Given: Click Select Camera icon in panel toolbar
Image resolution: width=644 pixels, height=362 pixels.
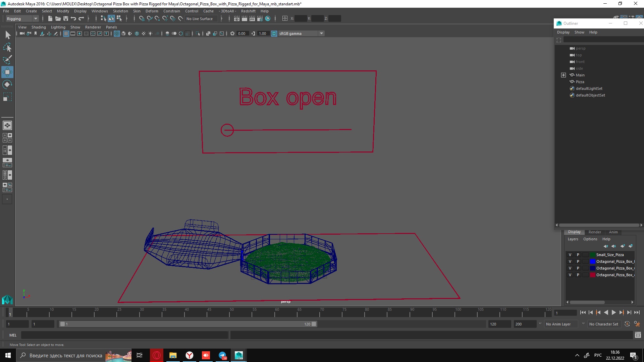Looking at the screenshot, I should pos(22,34).
